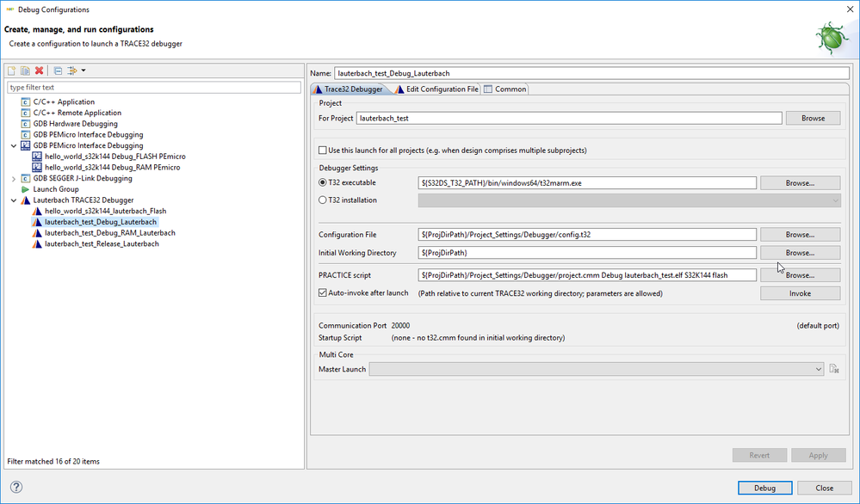Screen dimensions: 860x504
Task: Click the Initial Working Directory field
Action: click(587, 253)
